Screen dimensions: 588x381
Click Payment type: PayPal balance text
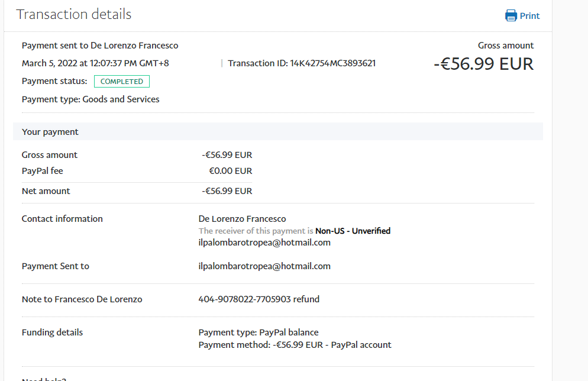point(259,332)
